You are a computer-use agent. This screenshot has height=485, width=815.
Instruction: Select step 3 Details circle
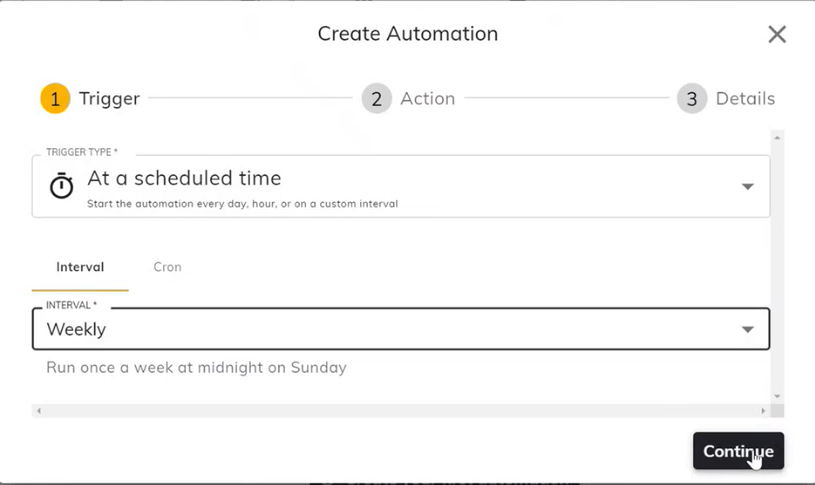pyautogui.click(x=692, y=98)
